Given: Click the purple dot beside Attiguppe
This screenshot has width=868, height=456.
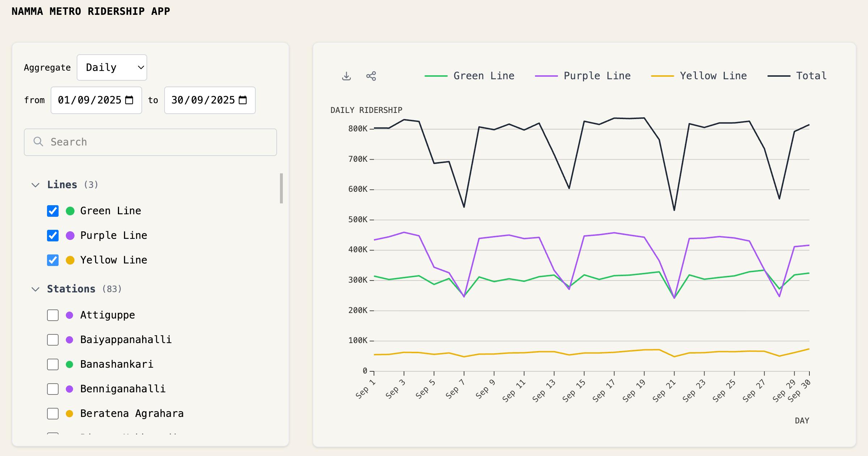Looking at the screenshot, I should [70, 315].
